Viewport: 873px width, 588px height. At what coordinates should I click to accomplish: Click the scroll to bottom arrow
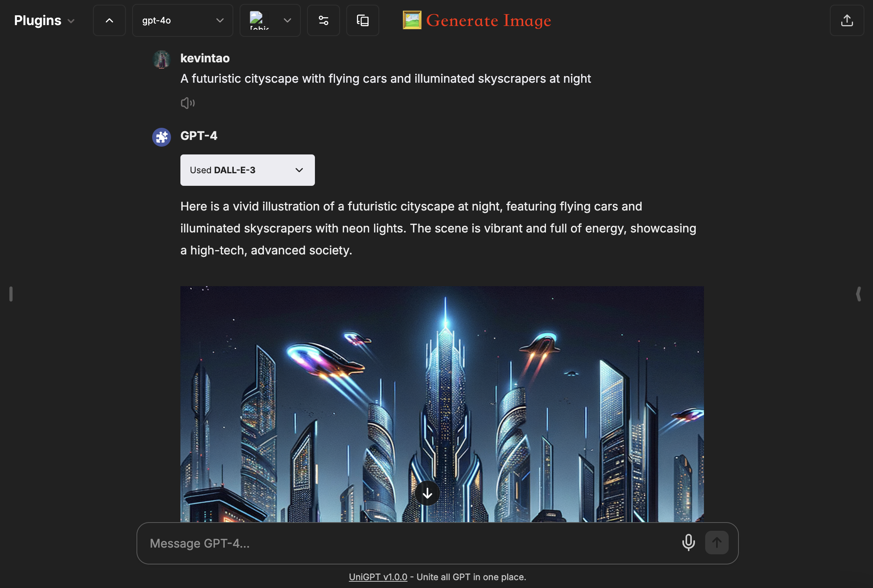[427, 493]
